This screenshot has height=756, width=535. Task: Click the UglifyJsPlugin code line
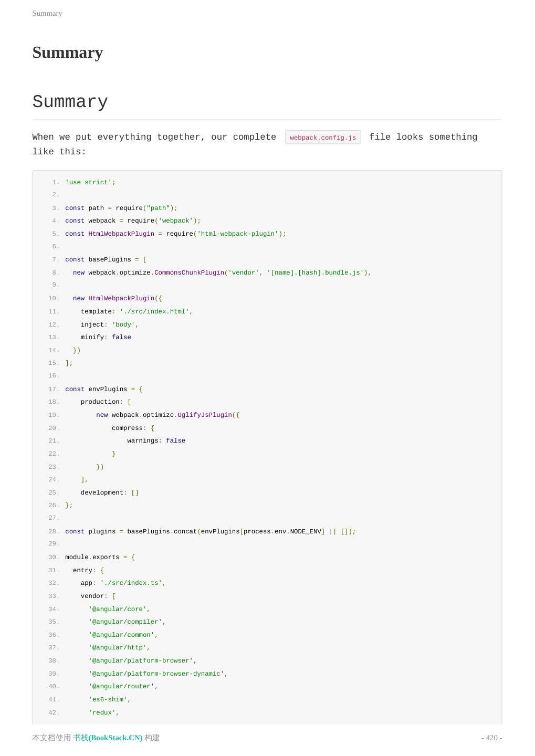[x=167, y=415]
